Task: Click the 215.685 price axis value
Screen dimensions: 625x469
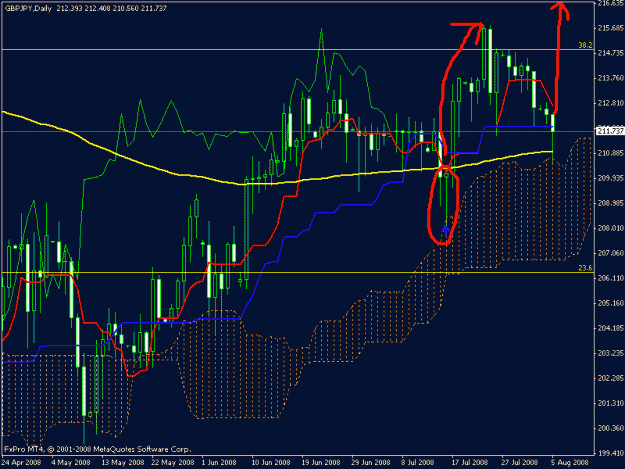Action: pos(611,28)
